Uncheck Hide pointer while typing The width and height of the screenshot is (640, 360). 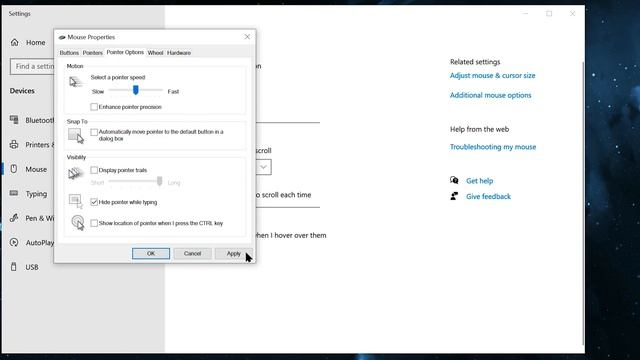click(x=94, y=202)
